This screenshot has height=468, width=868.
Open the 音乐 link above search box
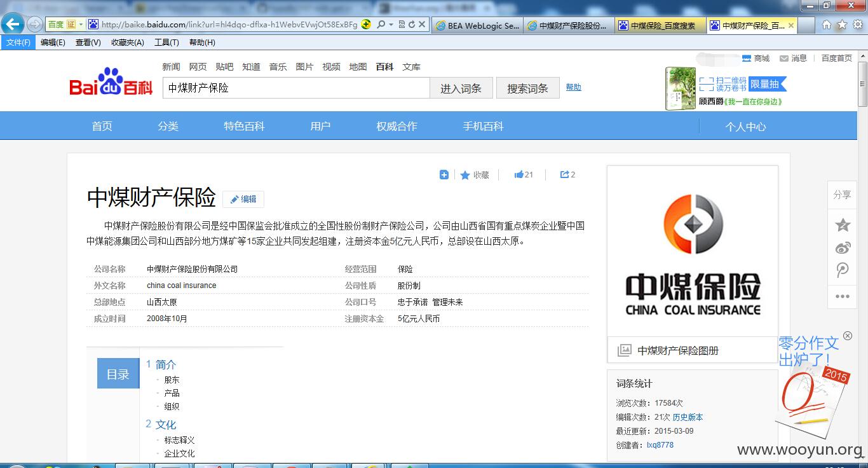coord(278,67)
